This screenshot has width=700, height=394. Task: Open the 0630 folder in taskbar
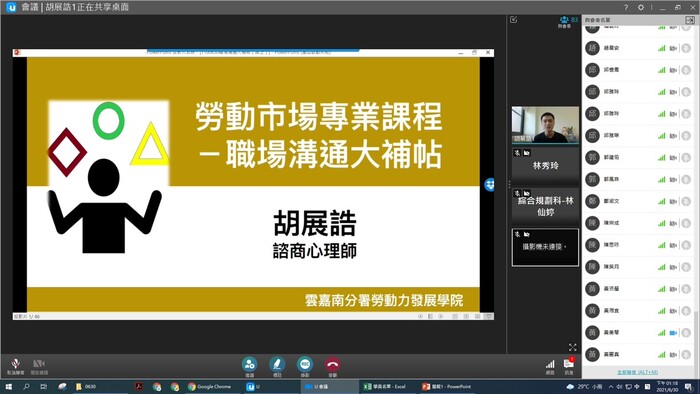(99, 387)
